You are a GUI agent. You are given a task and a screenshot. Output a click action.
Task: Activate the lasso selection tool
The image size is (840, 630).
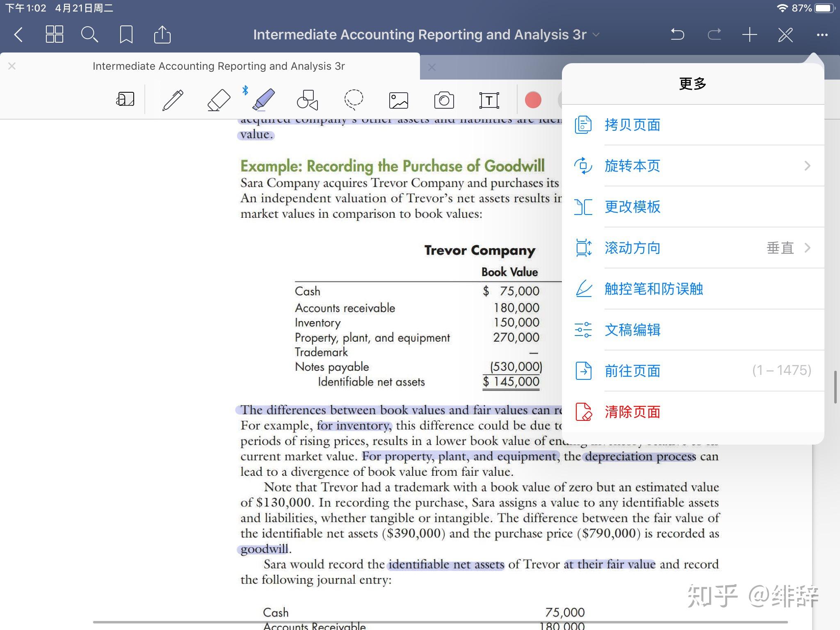pyautogui.click(x=353, y=100)
